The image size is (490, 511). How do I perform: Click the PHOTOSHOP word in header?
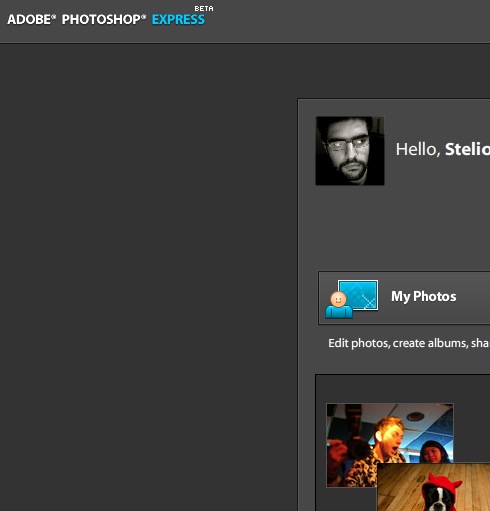[x=101, y=20]
